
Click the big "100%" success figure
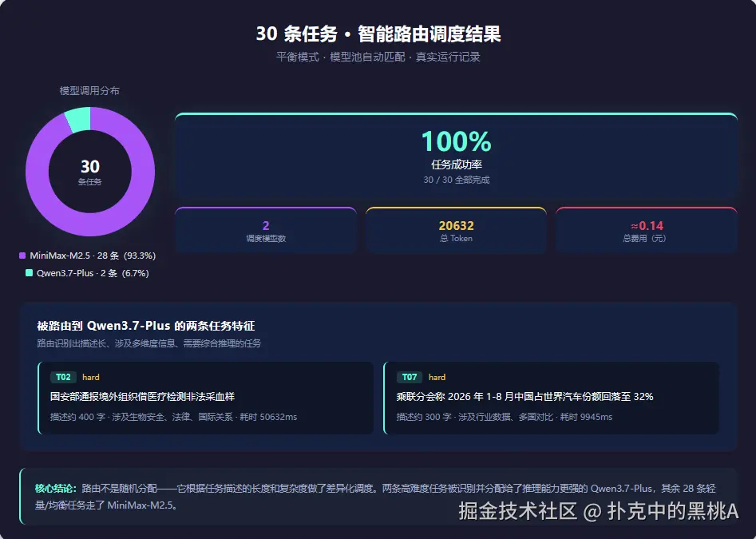(457, 141)
